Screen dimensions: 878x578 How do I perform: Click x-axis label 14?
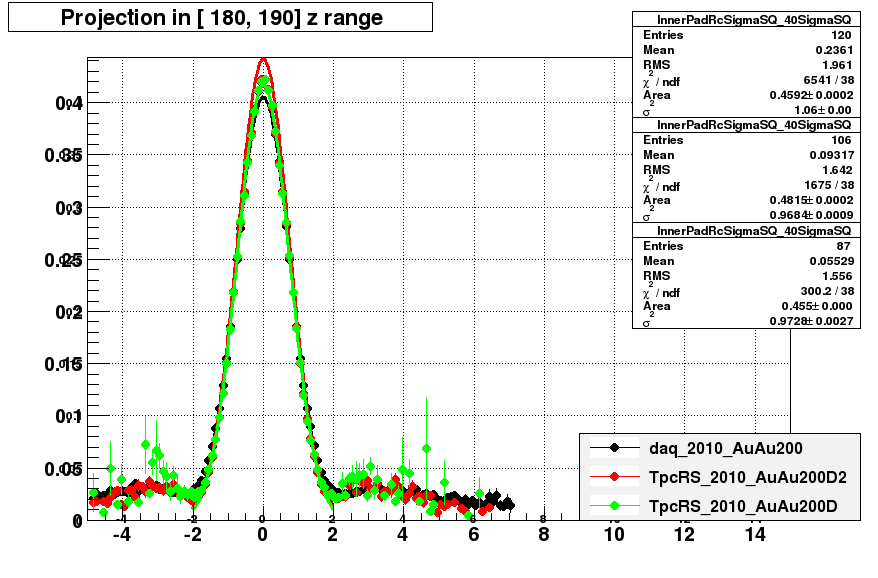pos(755,535)
